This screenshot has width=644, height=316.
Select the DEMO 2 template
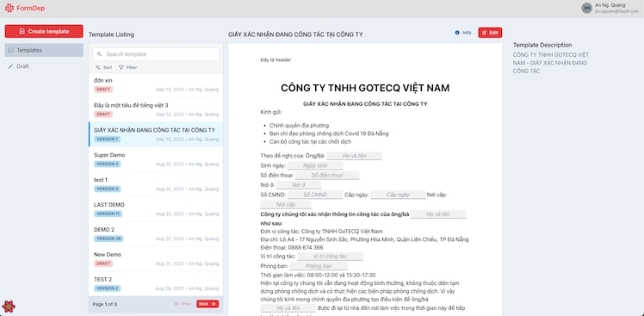point(156,234)
